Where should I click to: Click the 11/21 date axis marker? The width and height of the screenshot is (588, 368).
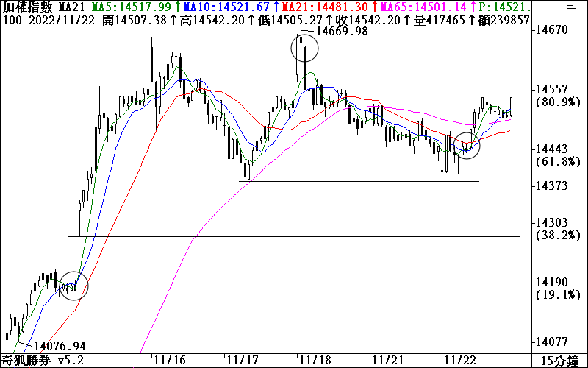[x=390, y=361]
